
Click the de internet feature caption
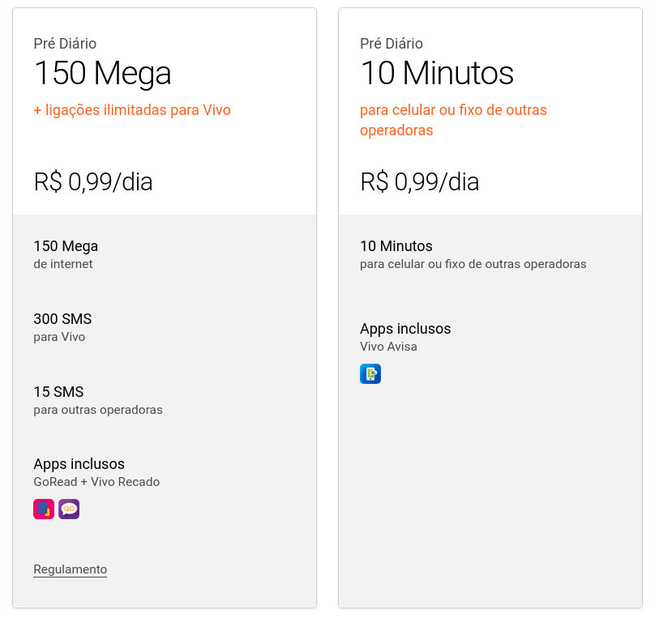63,264
